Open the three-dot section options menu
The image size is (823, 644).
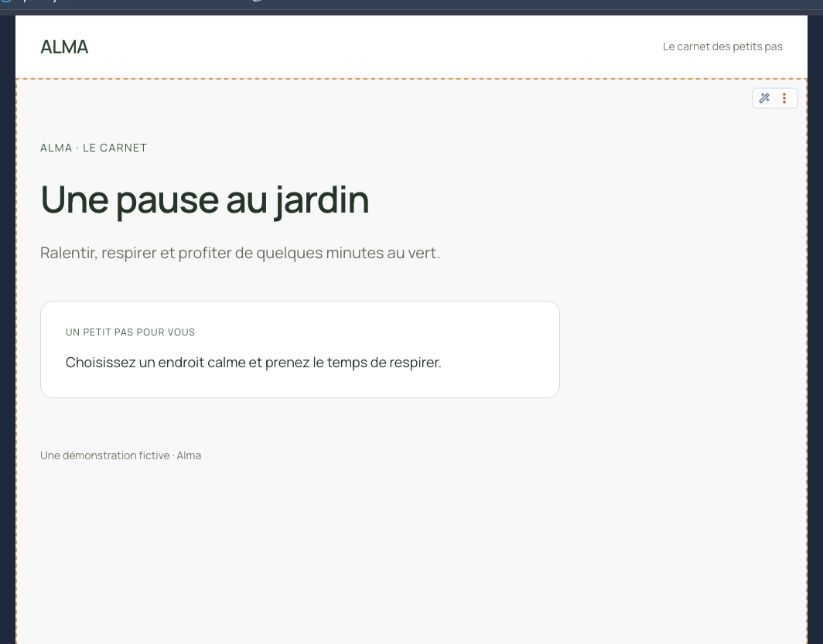point(784,98)
